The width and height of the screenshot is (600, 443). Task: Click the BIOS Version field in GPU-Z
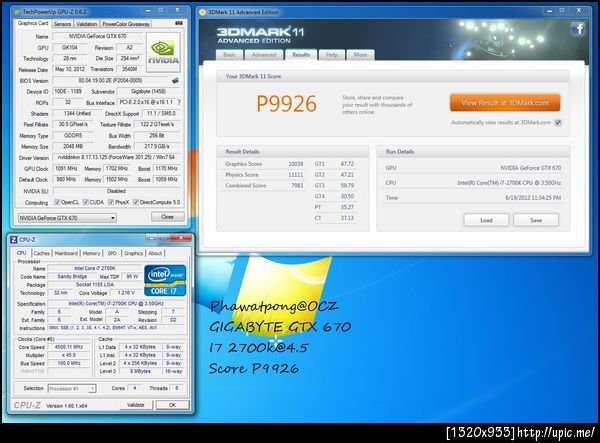point(111,80)
